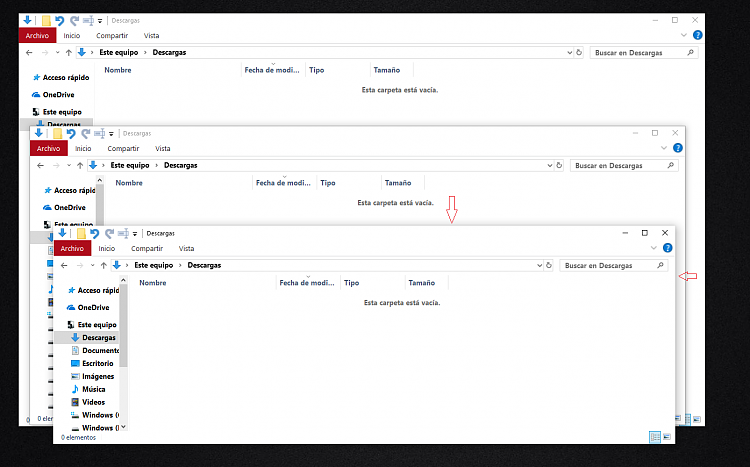Open the recent locations dropdown in the front window

[92, 266]
